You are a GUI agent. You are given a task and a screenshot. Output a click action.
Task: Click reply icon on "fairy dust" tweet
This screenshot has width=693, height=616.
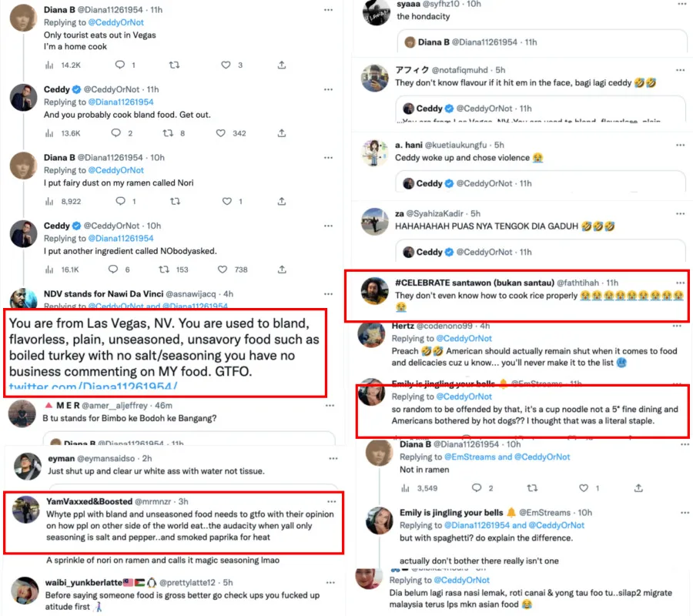tap(120, 201)
